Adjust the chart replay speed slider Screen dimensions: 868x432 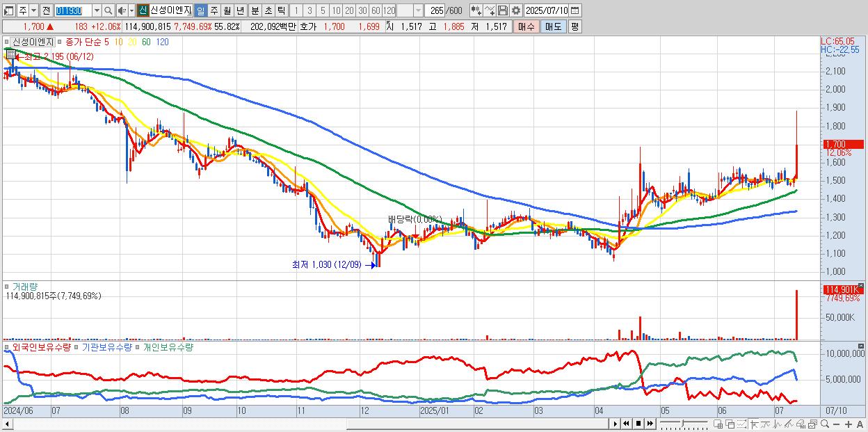coord(684,424)
